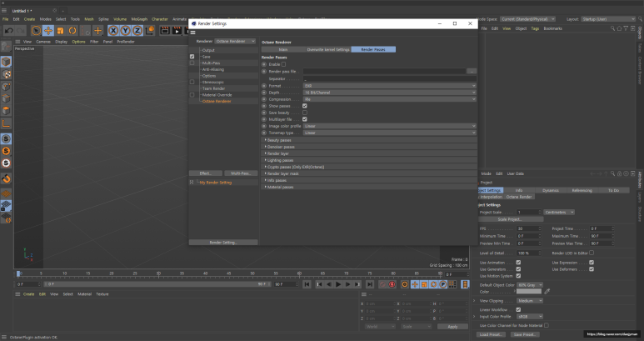Open the Character menu
This screenshot has height=341, width=644.
click(160, 19)
